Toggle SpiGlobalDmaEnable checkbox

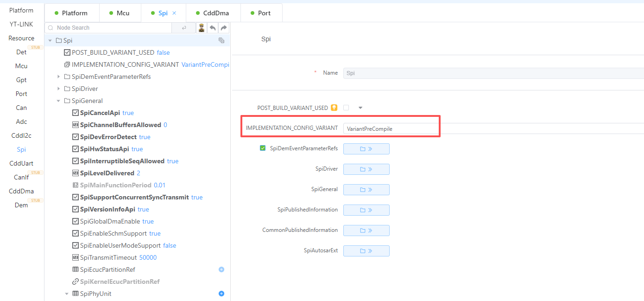pos(76,221)
